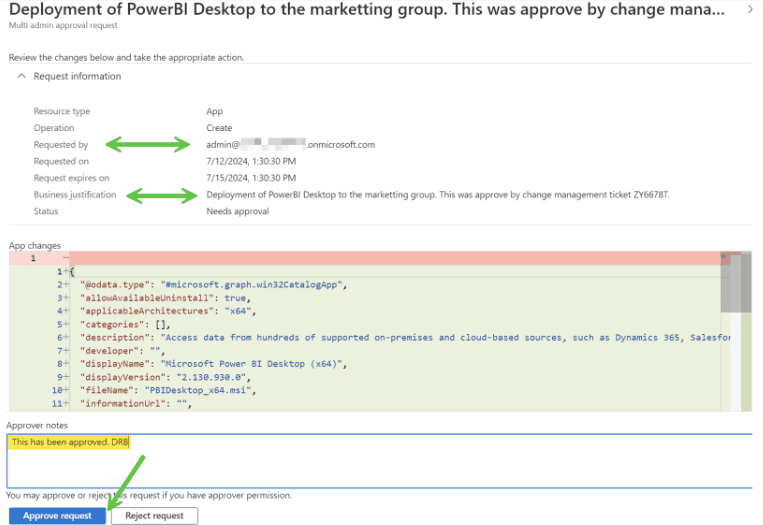Click the "applicableArchitectures" code line
This screenshot has height=525, width=763.
click(168, 311)
